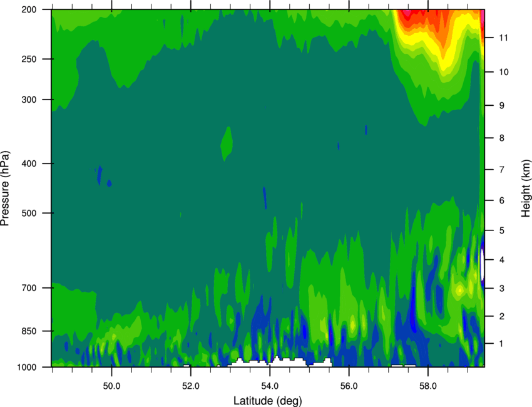The height and width of the screenshot is (407, 532).
Task: Click the 250 pressure tick label
Action: pyautogui.click(x=29, y=59)
